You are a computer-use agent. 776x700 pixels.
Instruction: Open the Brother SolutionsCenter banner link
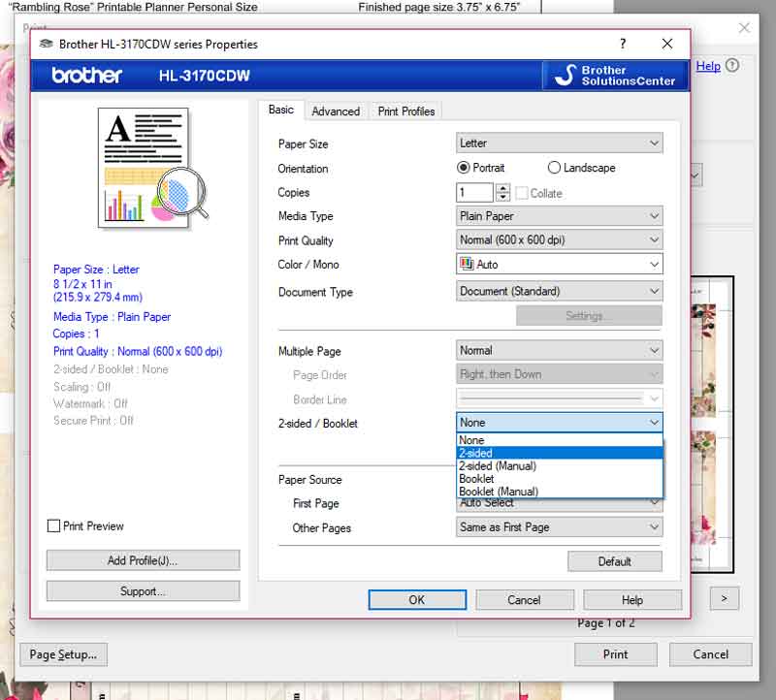tap(615, 76)
